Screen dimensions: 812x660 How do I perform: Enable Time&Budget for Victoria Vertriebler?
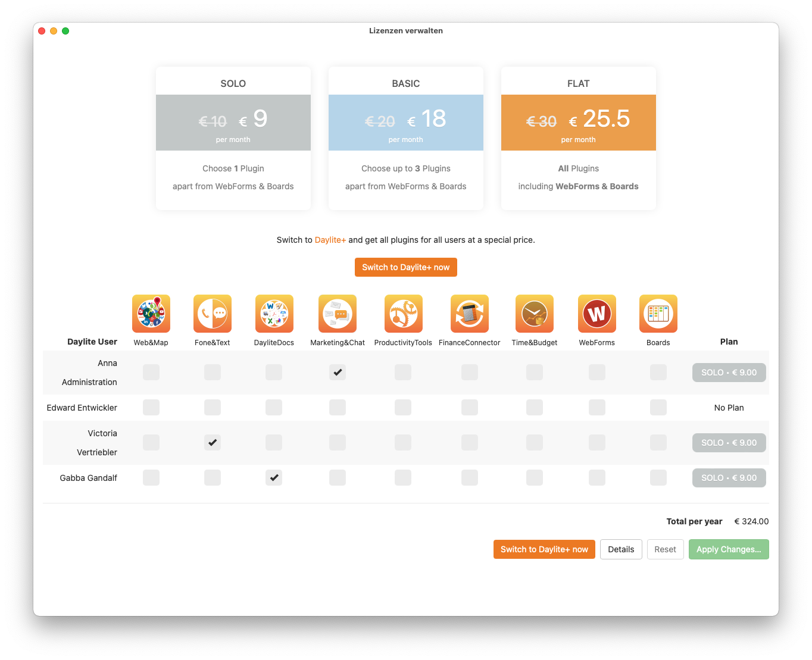(x=535, y=443)
